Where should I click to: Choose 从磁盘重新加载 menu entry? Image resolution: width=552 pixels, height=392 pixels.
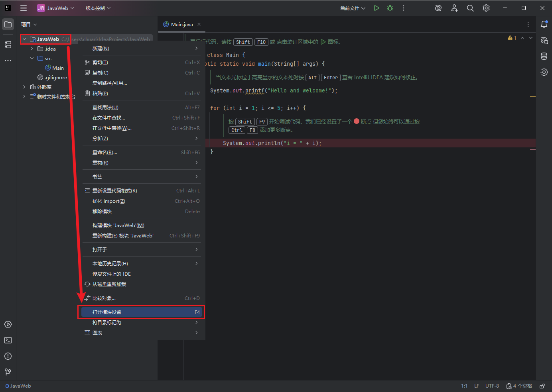click(x=142, y=284)
